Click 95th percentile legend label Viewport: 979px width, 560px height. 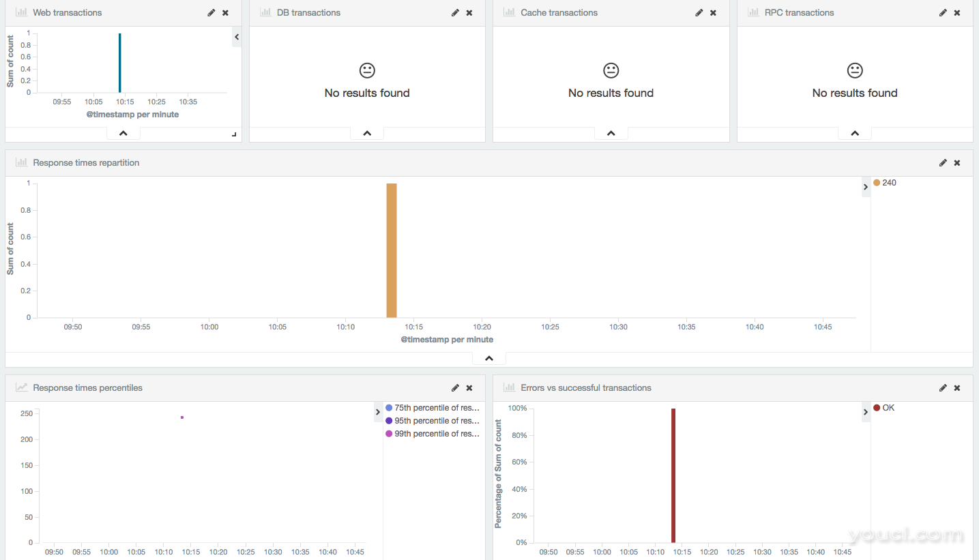437,421
